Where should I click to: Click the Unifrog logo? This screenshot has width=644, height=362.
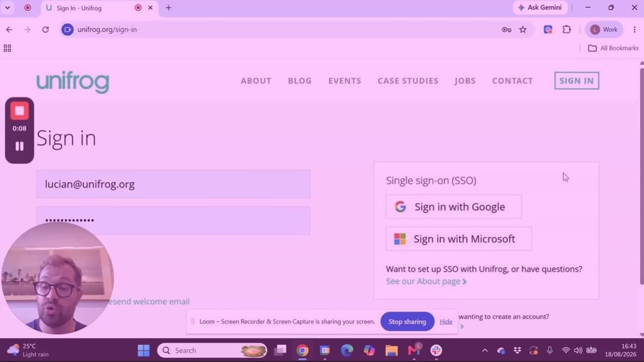coord(73,81)
